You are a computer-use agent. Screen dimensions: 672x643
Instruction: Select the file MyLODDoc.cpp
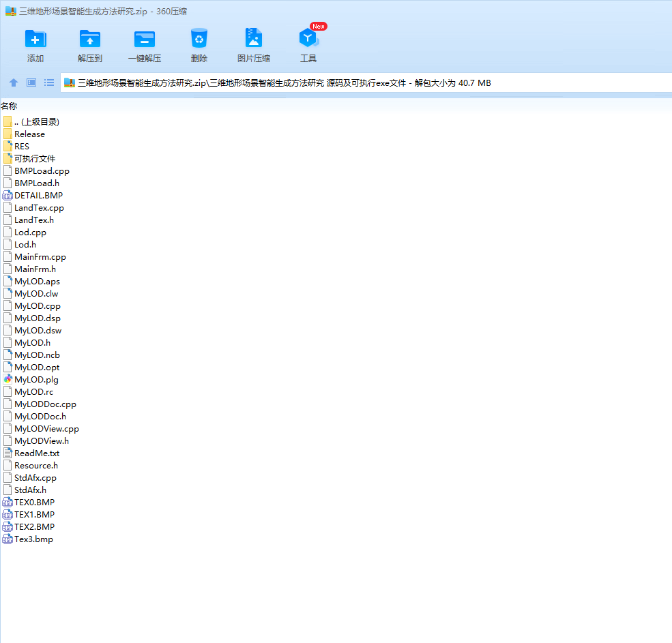[40, 404]
